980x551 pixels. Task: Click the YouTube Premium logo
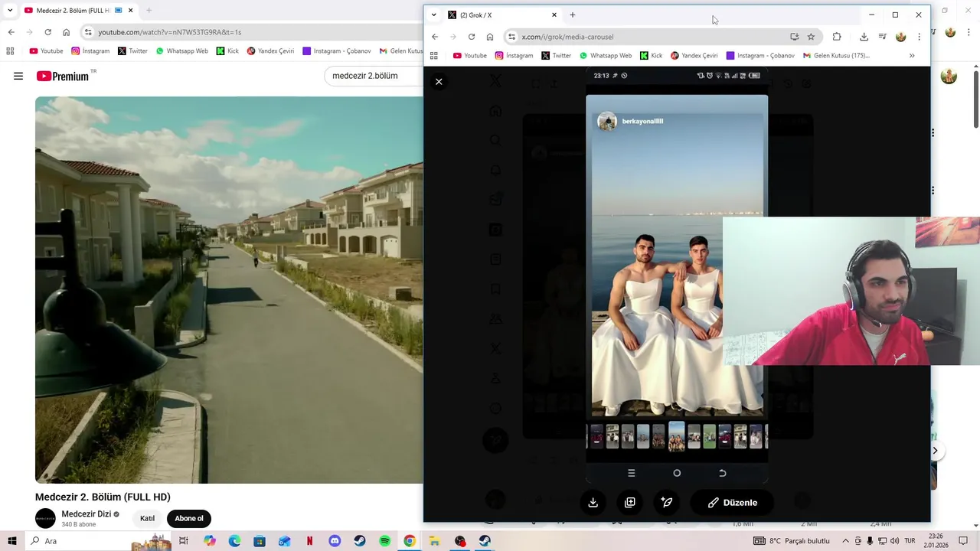pyautogui.click(x=63, y=76)
